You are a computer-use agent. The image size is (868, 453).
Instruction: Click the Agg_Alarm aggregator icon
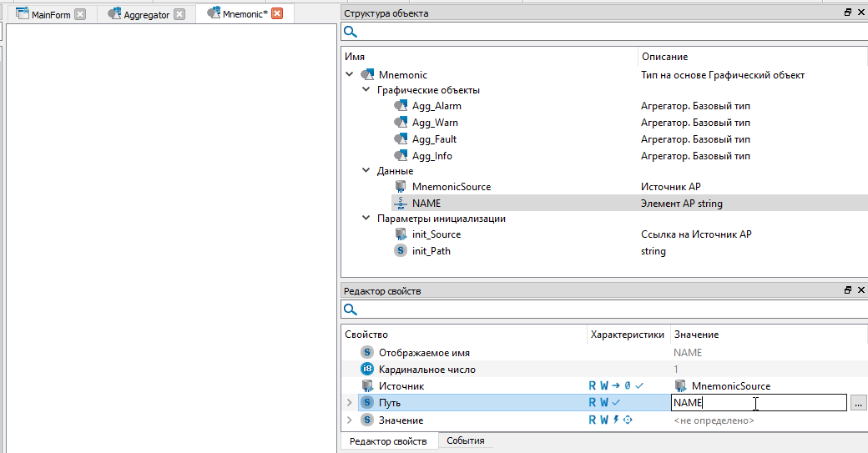[401, 106]
